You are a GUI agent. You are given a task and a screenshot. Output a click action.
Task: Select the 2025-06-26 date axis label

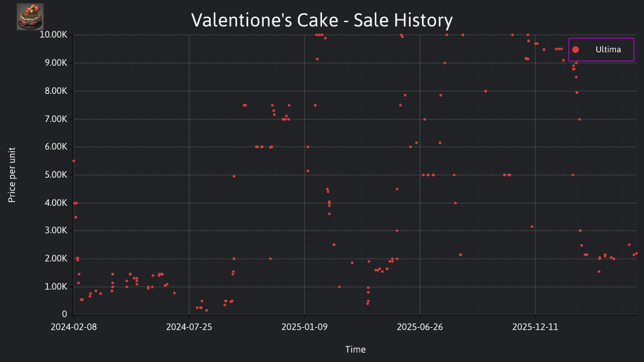(x=420, y=326)
